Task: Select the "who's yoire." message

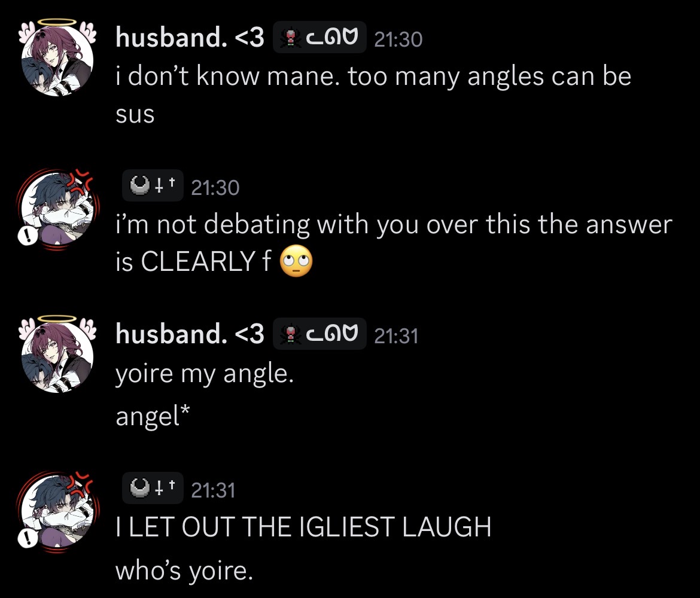Action: coord(184,570)
